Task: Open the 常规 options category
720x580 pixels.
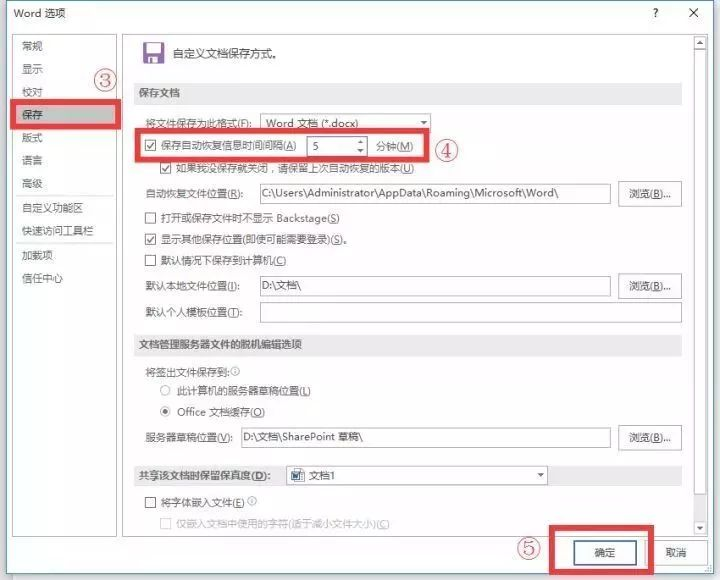Action: (32, 46)
